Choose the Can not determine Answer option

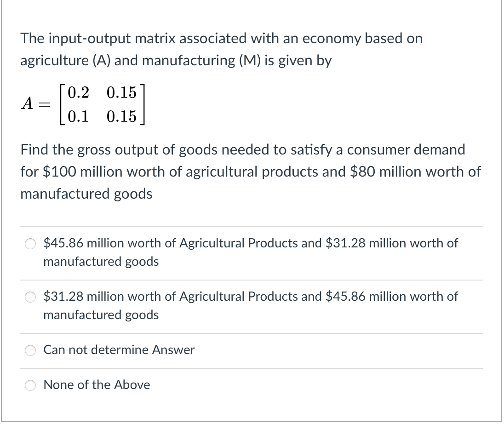point(30,350)
